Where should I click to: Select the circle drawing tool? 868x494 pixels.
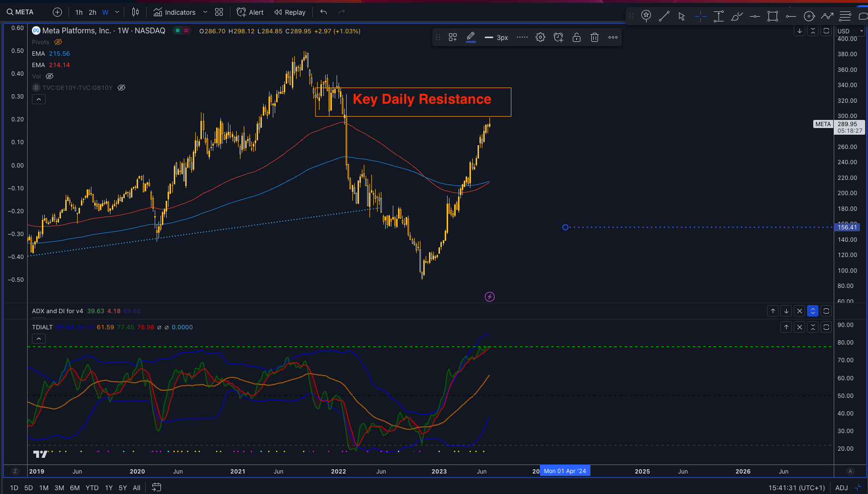809,16
